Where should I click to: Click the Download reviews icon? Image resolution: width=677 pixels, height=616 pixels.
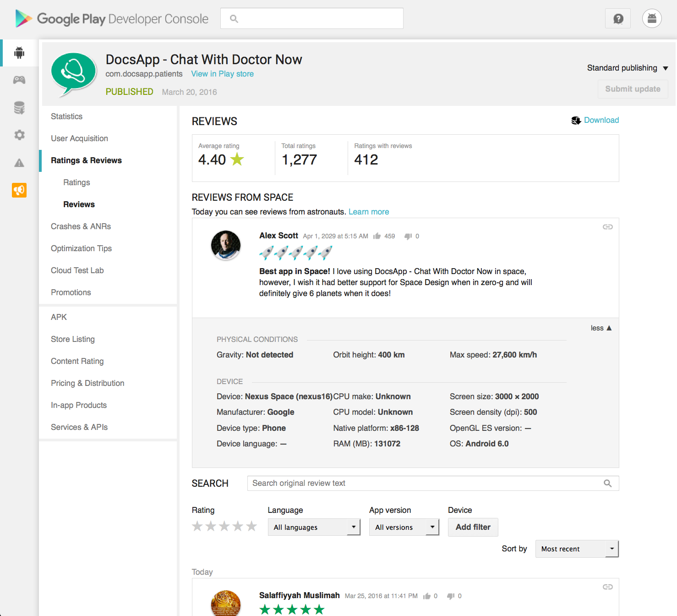576,121
